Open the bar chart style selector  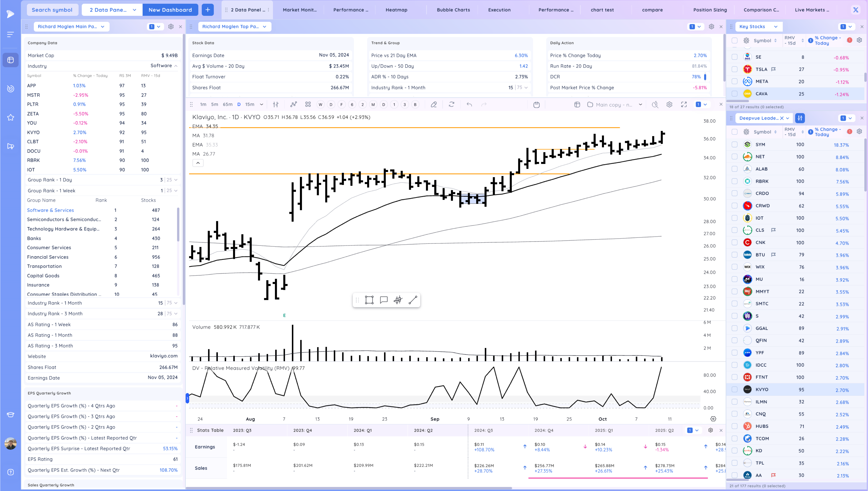coord(275,105)
